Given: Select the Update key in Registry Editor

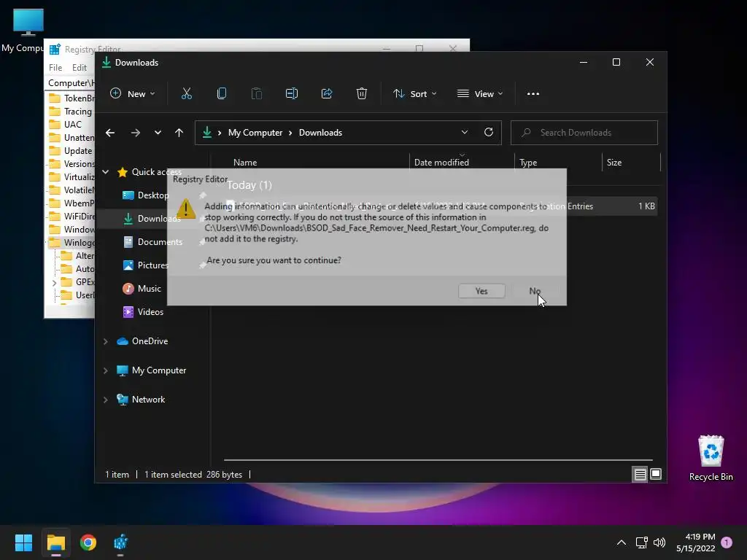Looking at the screenshot, I should coord(71,151).
